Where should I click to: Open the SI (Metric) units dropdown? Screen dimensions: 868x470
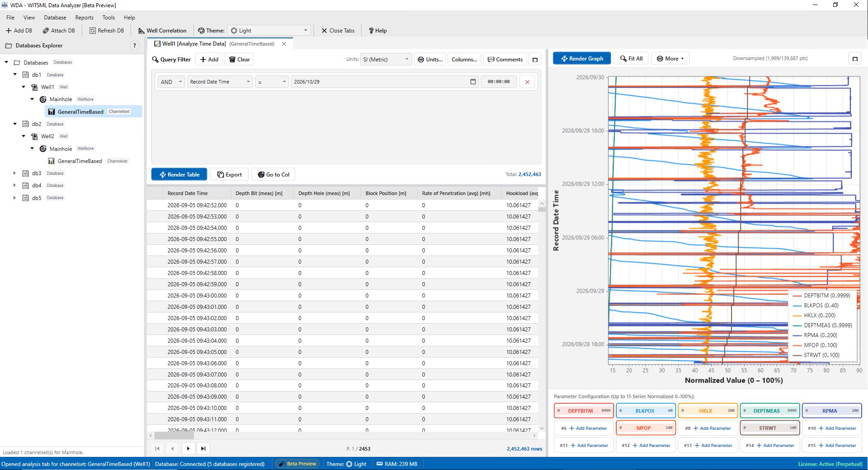pyautogui.click(x=386, y=60)
